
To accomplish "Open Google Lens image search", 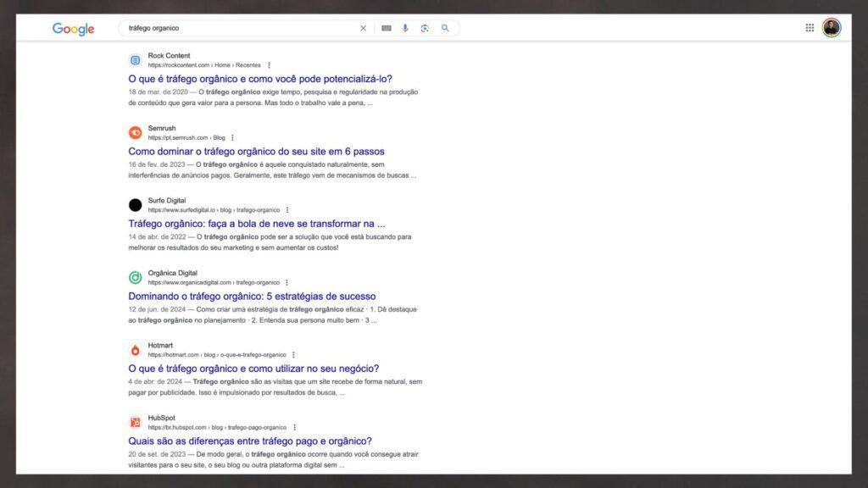I will click(425, 28).
